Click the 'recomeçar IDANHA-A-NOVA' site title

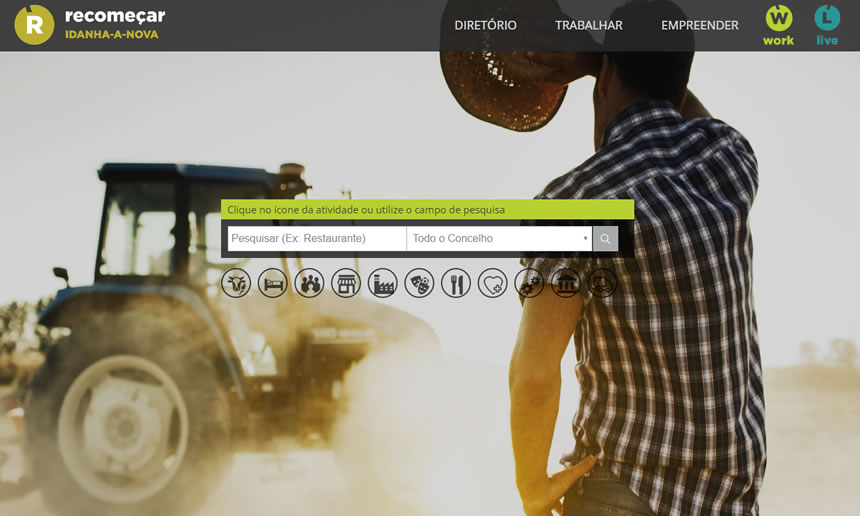(x=115, y=24)
